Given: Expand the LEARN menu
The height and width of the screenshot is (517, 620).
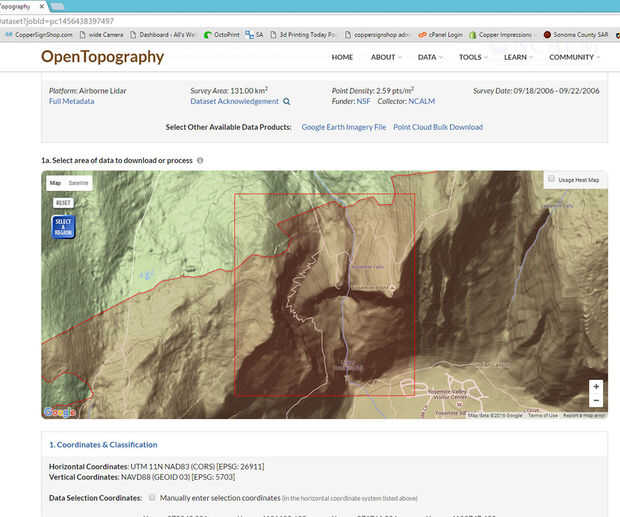Looking at the screenshot, I should [x=518, y=57].
